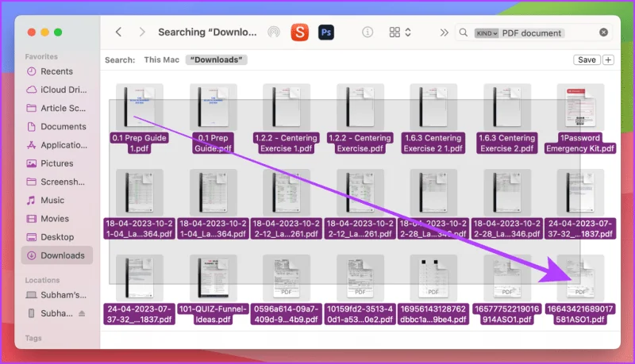Clear the search with the X button
Viewport: 635px width, 364px height.
pyautogui.click(x=603, y=33)
